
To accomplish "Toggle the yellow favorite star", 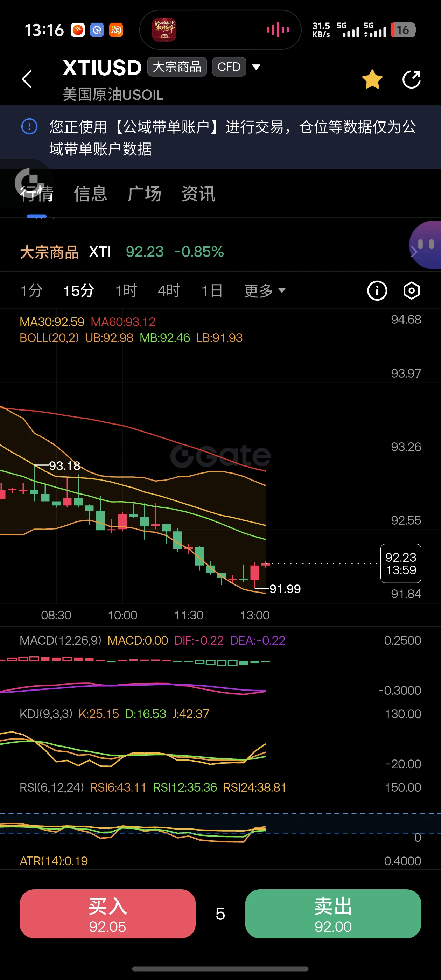I will [x=372, y=79].
